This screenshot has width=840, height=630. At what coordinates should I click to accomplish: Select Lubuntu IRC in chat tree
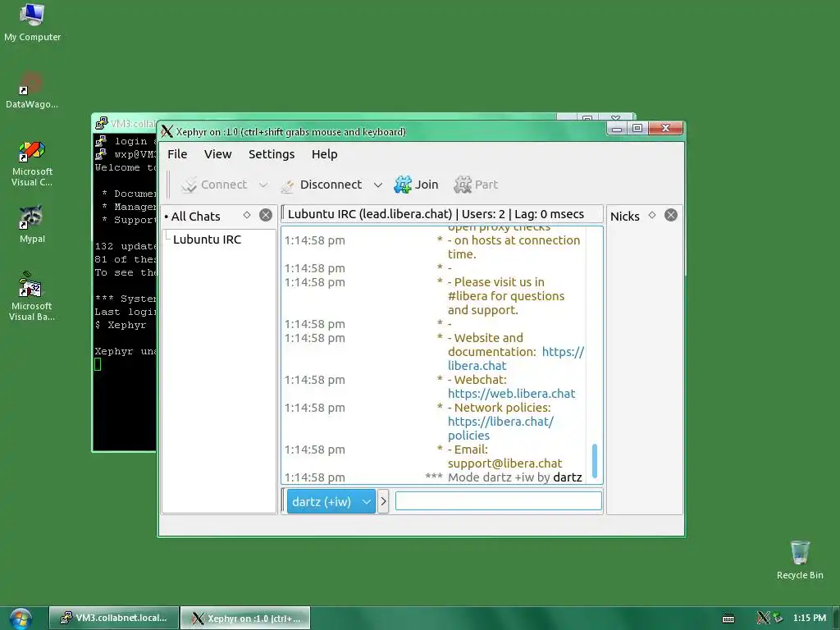point(207,240)
